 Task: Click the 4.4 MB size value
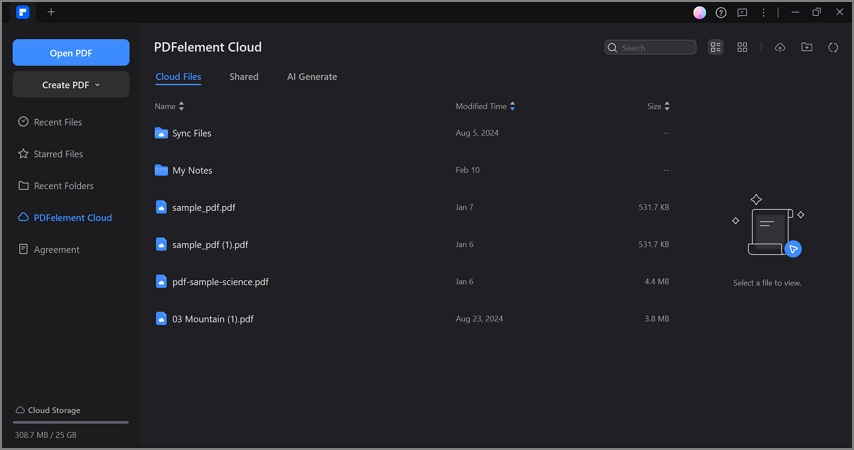coord(657,282)
